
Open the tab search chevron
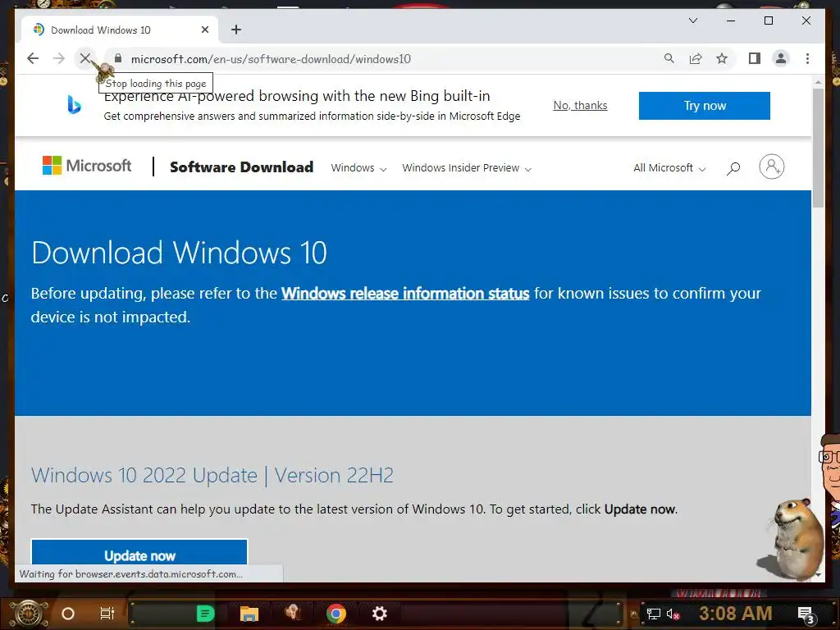(692, 21)
